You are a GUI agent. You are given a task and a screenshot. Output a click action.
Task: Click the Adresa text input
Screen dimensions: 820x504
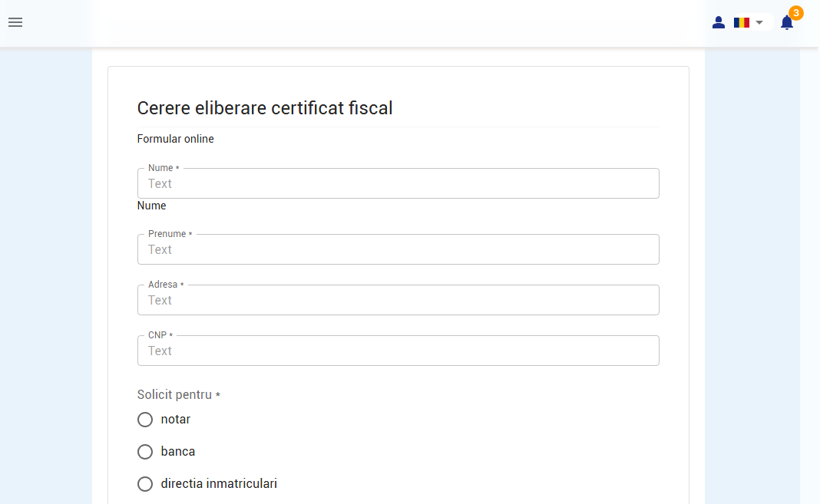pos(398,301)
